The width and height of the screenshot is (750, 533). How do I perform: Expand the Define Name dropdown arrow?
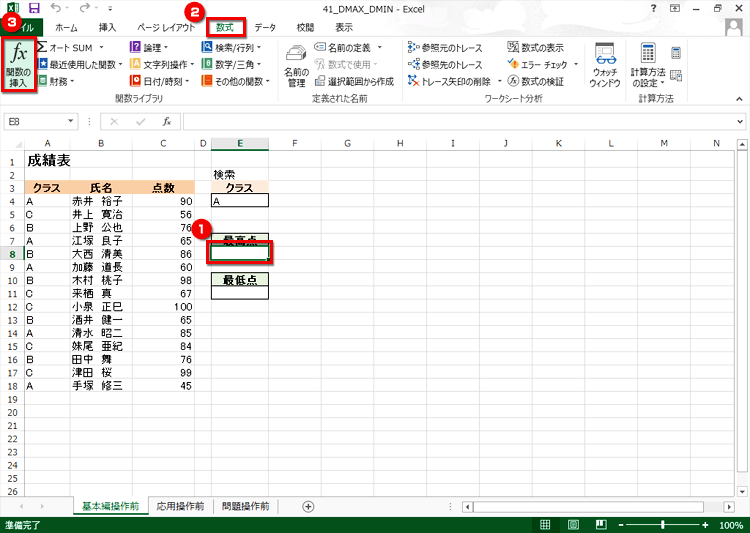[380, 47]
